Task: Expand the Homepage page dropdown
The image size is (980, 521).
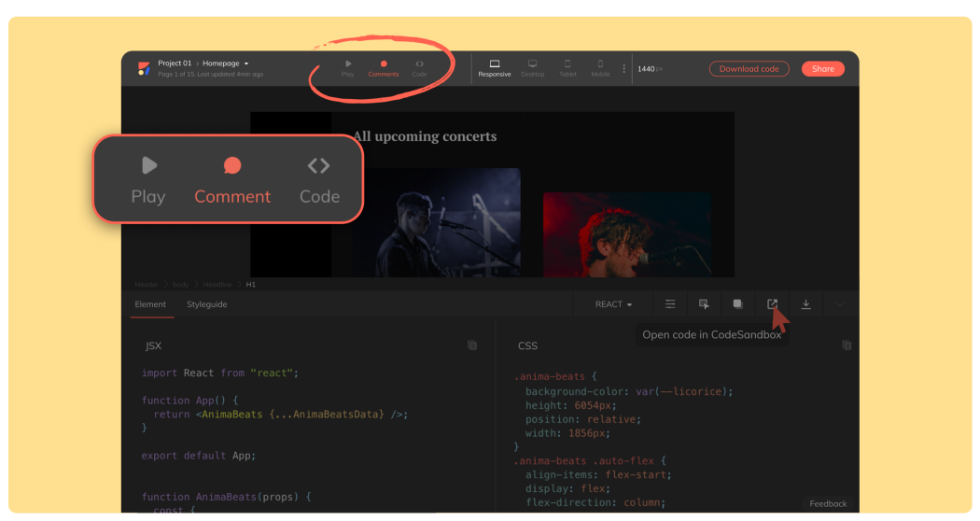Action: point(246,63)
